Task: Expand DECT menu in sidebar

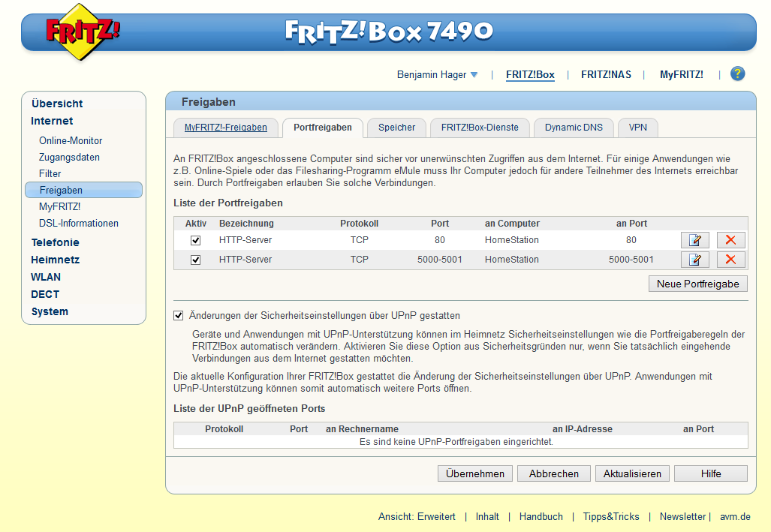Action: (45, 294)
